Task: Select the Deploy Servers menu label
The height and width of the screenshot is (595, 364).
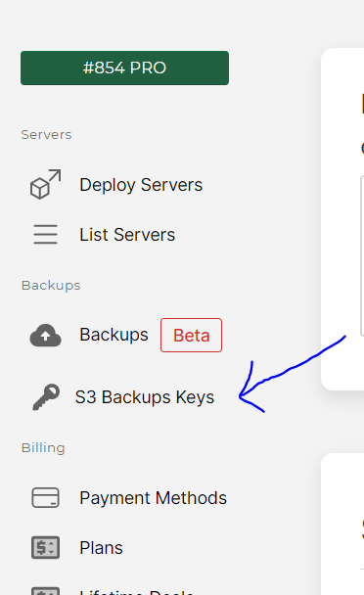Action: click(141, 185)
